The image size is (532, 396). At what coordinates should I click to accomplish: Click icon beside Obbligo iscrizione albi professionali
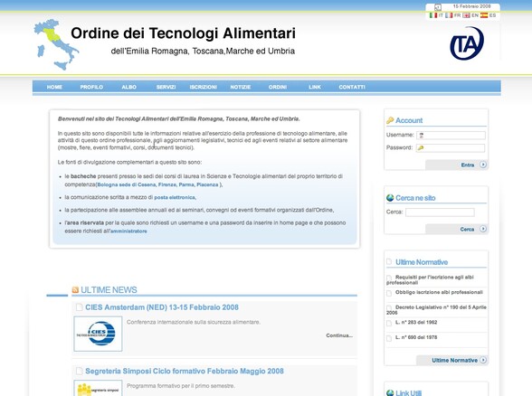tap(389, 293)
